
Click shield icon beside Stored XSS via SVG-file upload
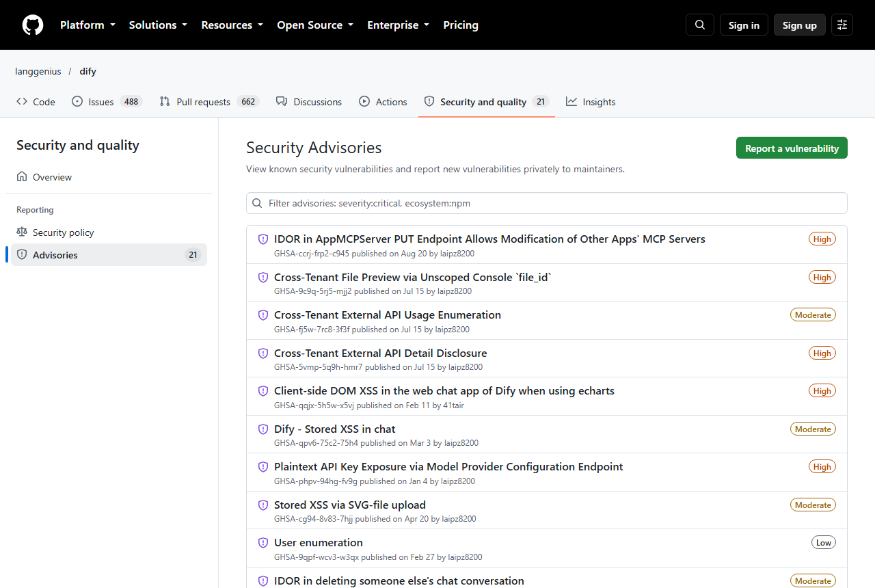click(x=263, y=505)
